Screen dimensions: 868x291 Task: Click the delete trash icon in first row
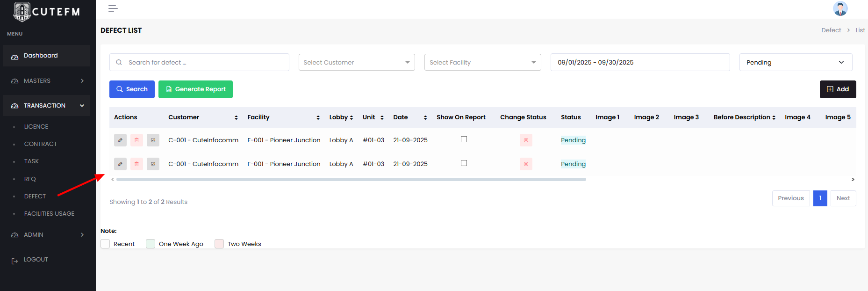coord(136,140)
